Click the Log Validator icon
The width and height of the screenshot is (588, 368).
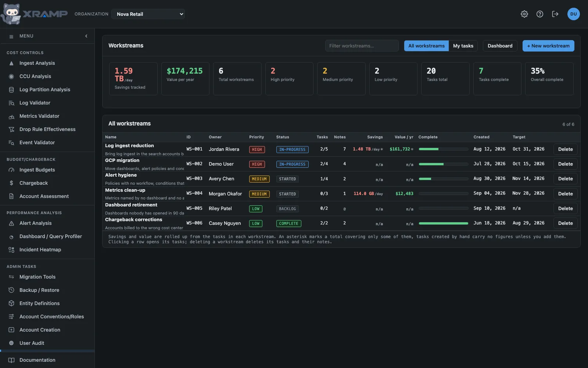click(x=11, y=103)
